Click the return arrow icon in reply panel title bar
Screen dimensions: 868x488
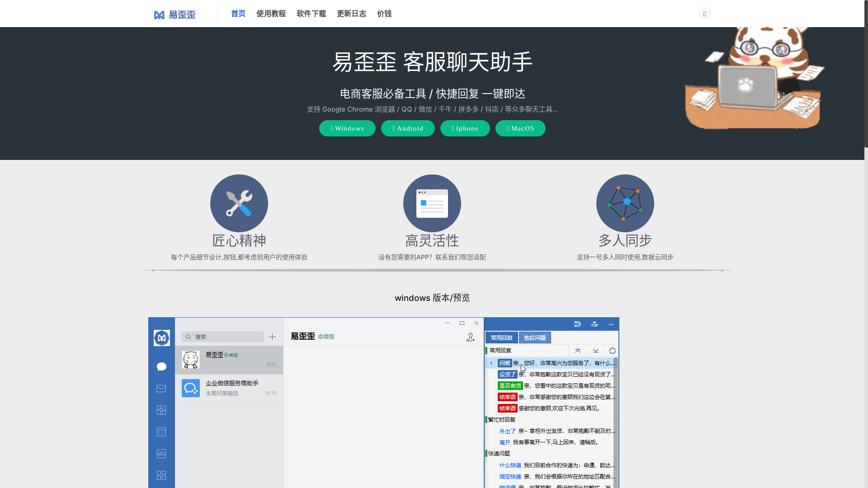(577, 324)
